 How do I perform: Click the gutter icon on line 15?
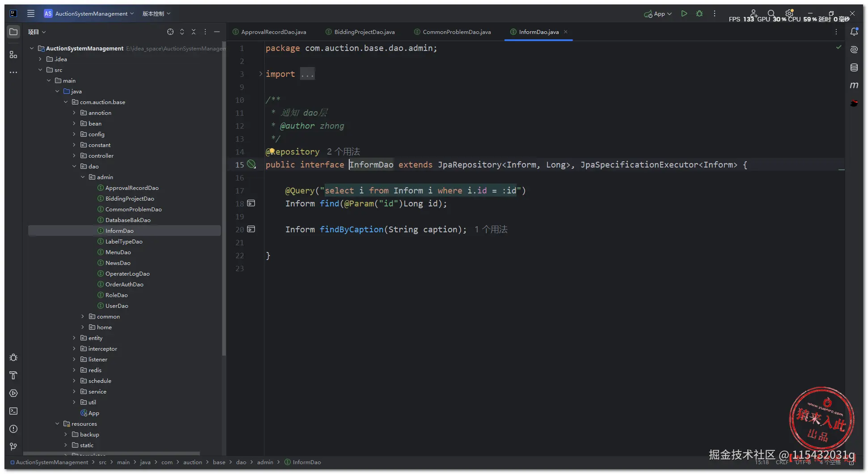[252, 164]
